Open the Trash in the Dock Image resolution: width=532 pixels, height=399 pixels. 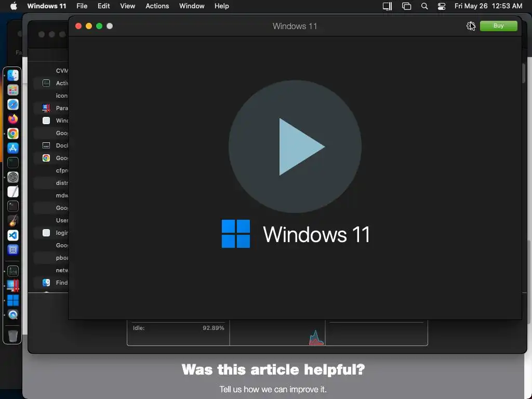[x=13, y=336]
